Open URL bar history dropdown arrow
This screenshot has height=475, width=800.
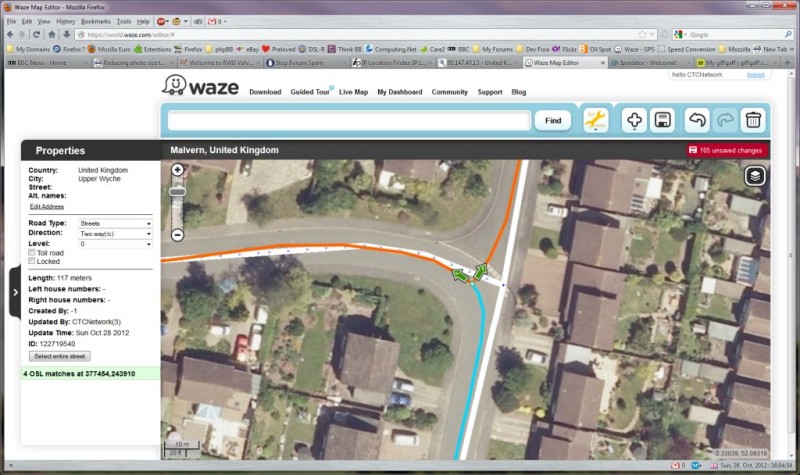click(652, 34)
